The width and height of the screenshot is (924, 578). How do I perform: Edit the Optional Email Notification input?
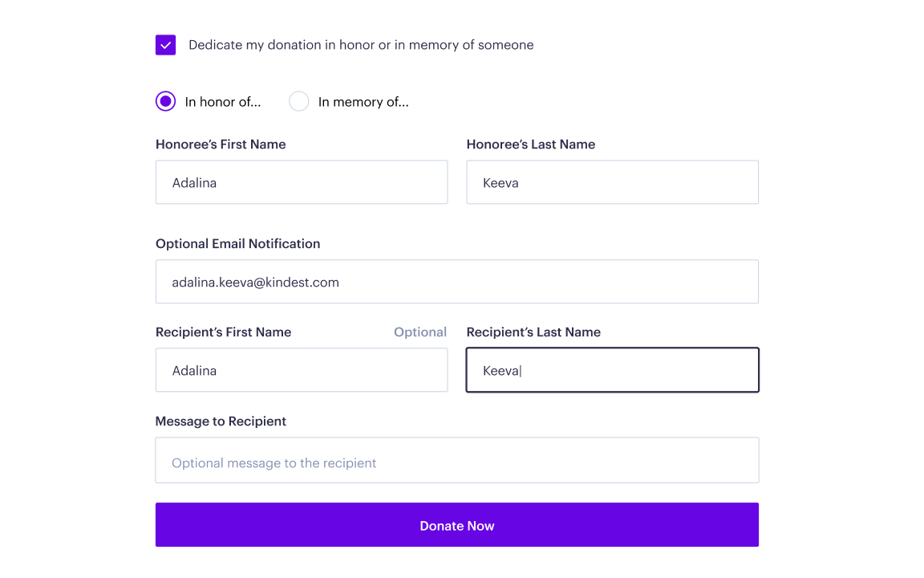456,282
